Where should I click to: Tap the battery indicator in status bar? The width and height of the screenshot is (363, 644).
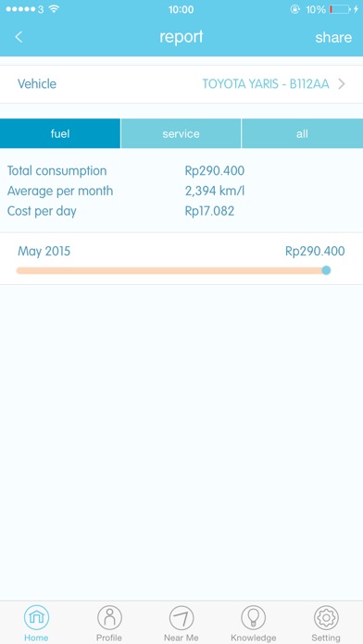[340, 9]
